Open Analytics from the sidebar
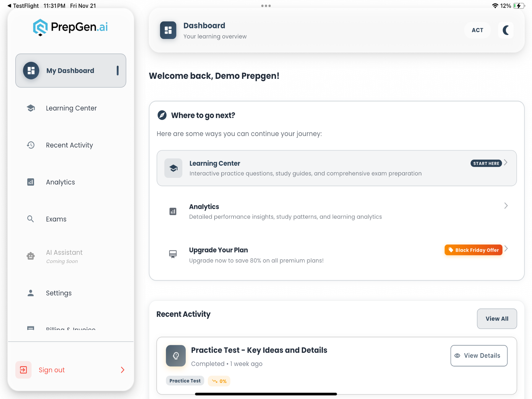Screen dimensions: 532x399 pyautogui.click(x=71, y=182)
